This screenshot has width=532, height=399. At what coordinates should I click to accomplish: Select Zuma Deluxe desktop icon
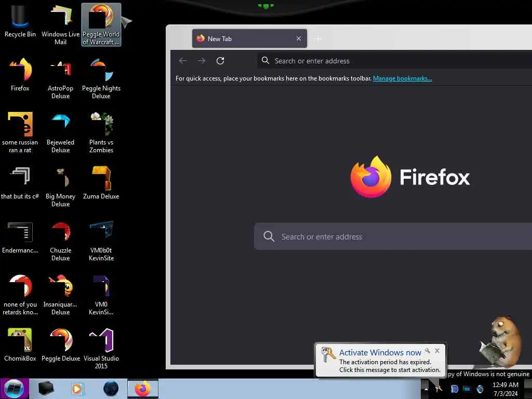[x=101, y=183]
